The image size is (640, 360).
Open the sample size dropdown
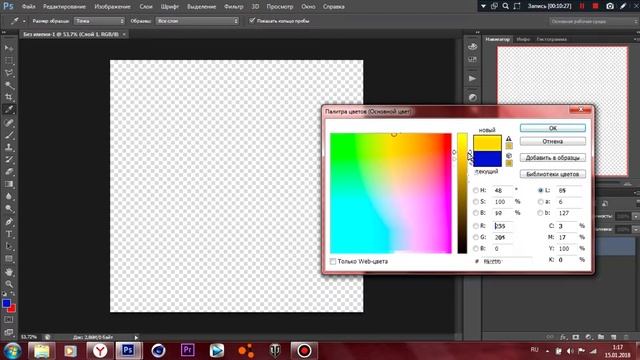click(x=99, y=21)
